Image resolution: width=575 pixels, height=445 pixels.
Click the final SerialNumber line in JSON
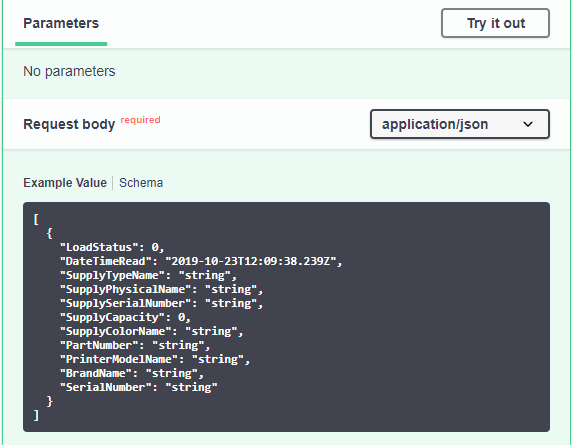[139, 387]
